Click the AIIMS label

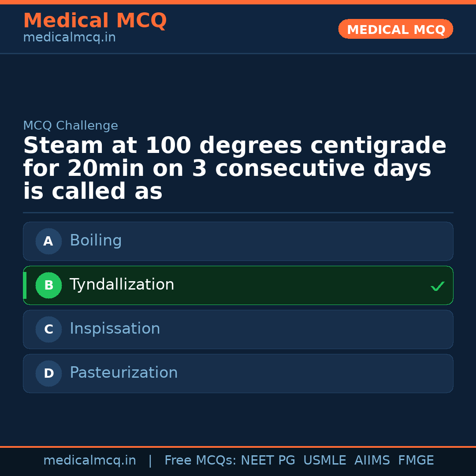[x=372, y=460]
